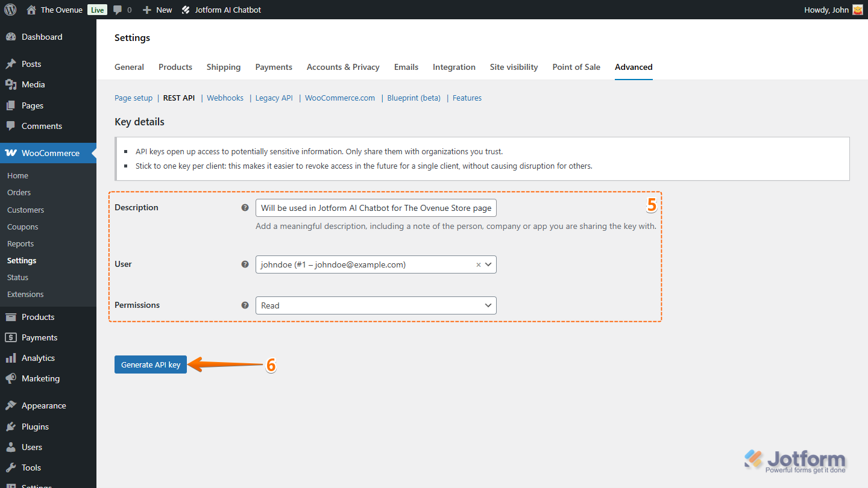Open the Analytics section icon
868x488 pixels.
12,358
